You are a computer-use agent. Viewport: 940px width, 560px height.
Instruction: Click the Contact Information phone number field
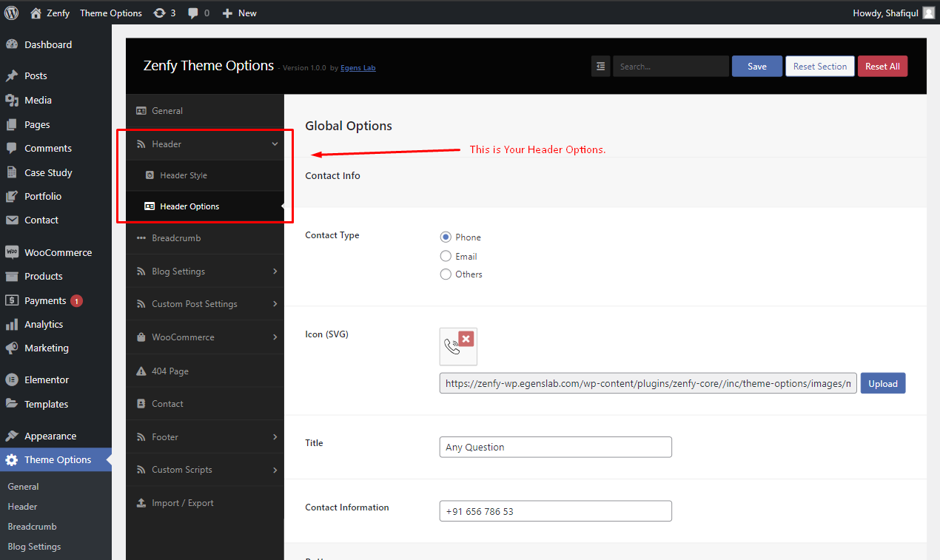coord(555,511)
